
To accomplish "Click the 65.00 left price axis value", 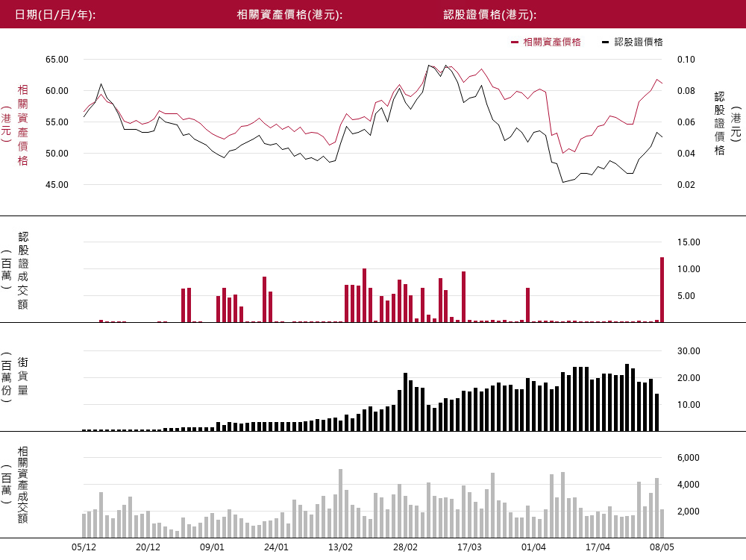I will coord(57,60).
